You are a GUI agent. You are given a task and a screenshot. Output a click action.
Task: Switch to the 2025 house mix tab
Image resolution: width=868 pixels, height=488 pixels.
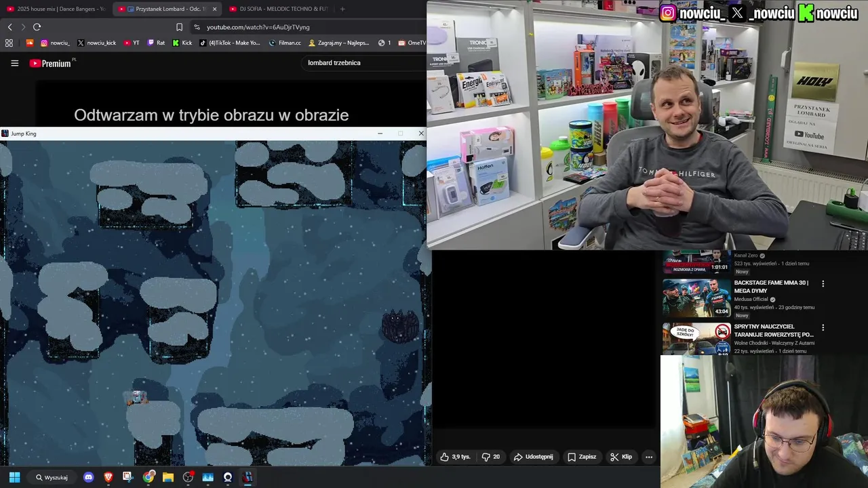click(56, 9)
